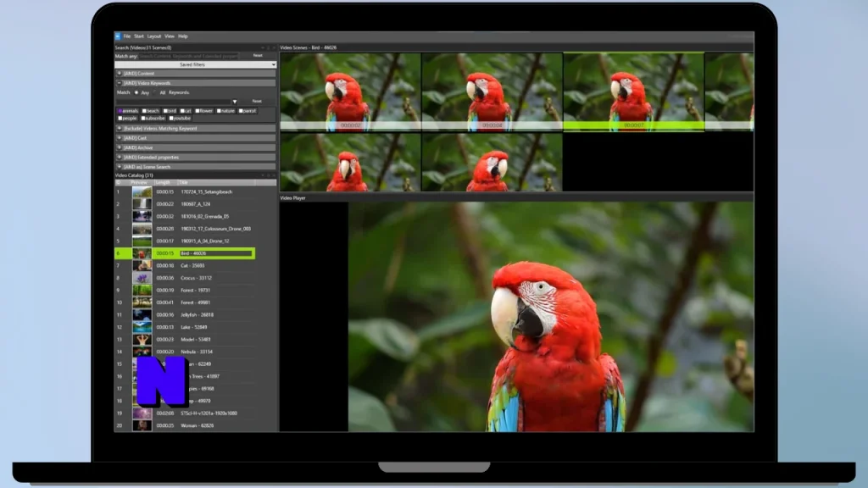
Task: Sort catalog by the Title column header
Action: pos(216,182)
